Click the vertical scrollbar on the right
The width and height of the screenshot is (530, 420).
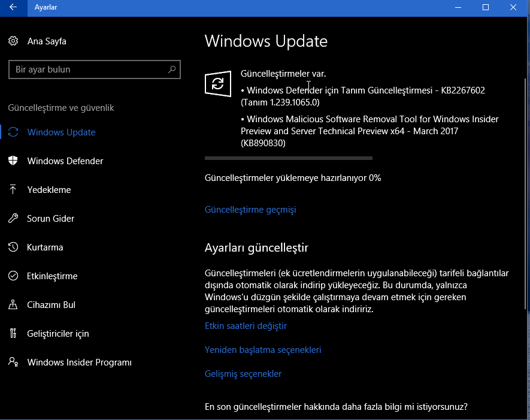(x=525, y=194)
